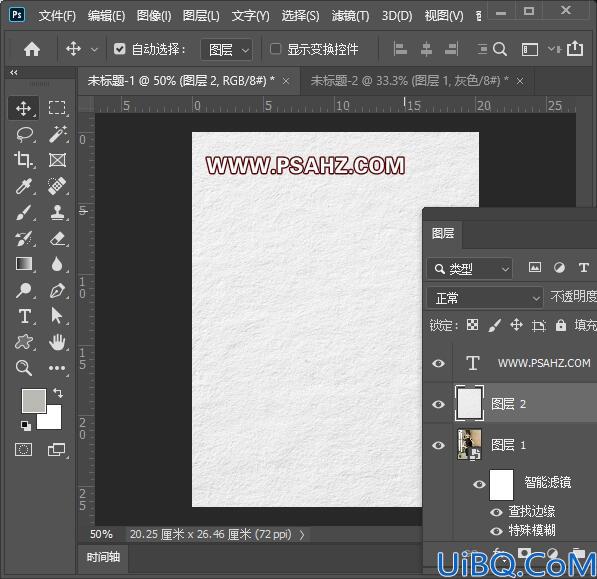Viewport: 597px width, 579px height.
Task: Toggle lock image pixels brush icon
Action: tap(494, 326)
